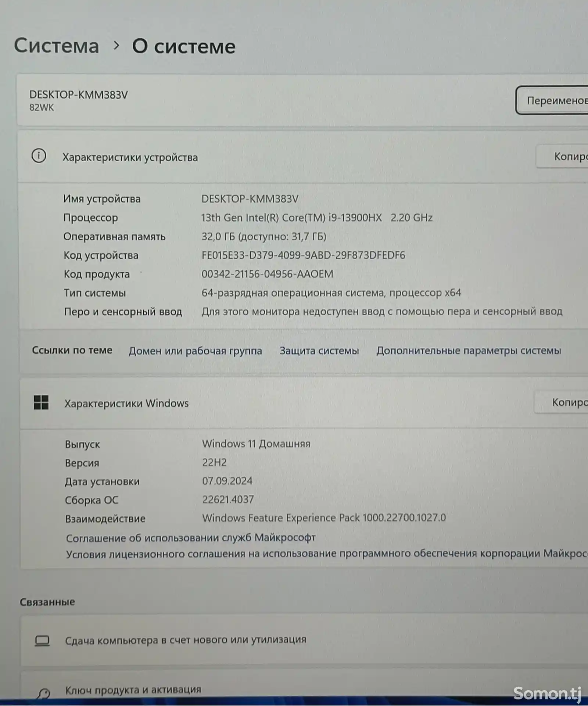
Task: Select Сборка ОС value 22621.4037
Action: coord(228,499)
